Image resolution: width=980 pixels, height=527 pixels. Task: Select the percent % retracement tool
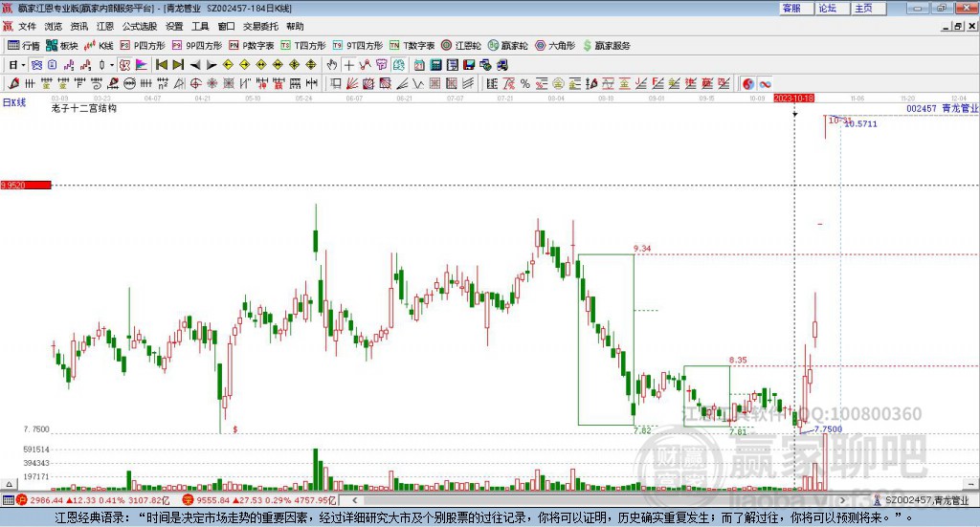click(525, 83)
